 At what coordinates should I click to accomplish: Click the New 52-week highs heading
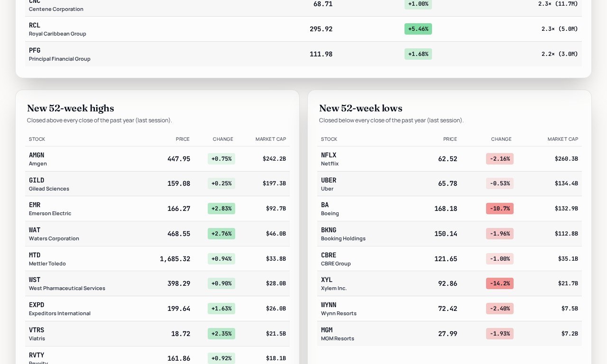click(71, 108)
